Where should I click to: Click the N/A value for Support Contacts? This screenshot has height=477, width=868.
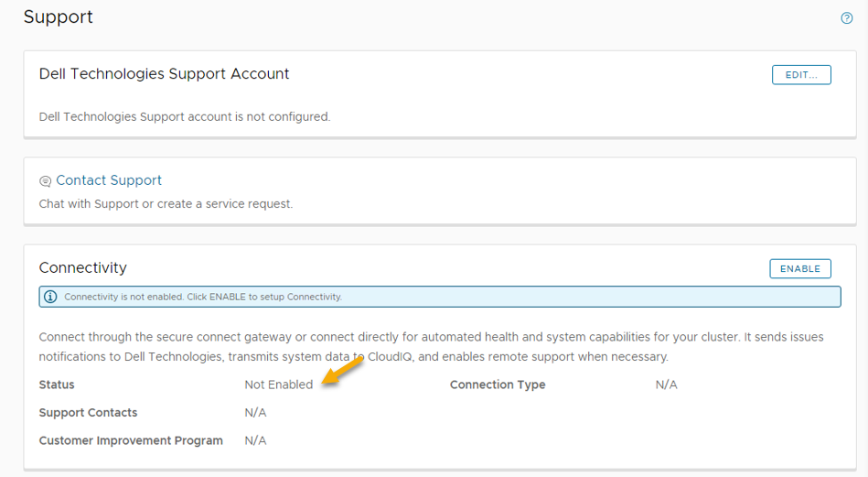coord(255,413)
